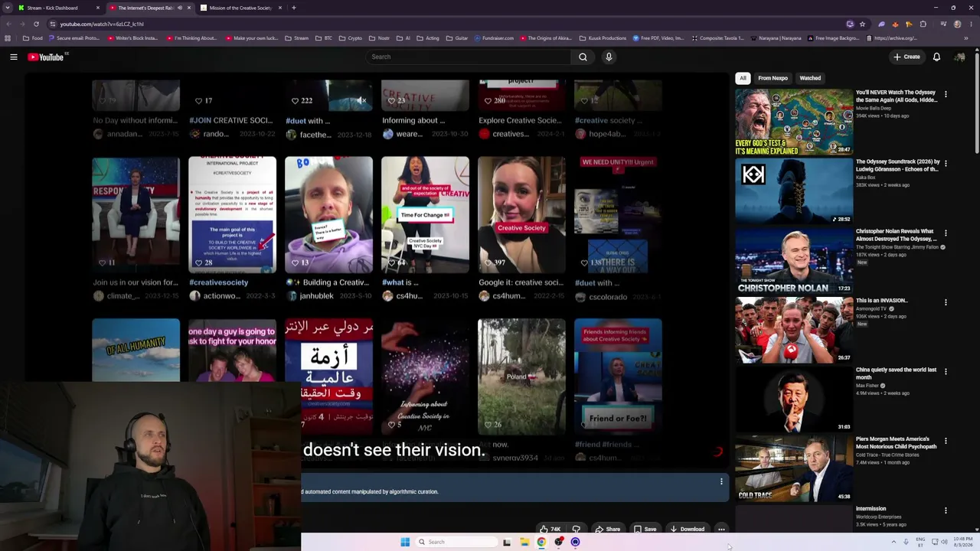Image resolution: width=980 pixels, height=551 pixels.
Task: Open options for Christopher Nolan Reveals video
Action: (x=946, y=233)
